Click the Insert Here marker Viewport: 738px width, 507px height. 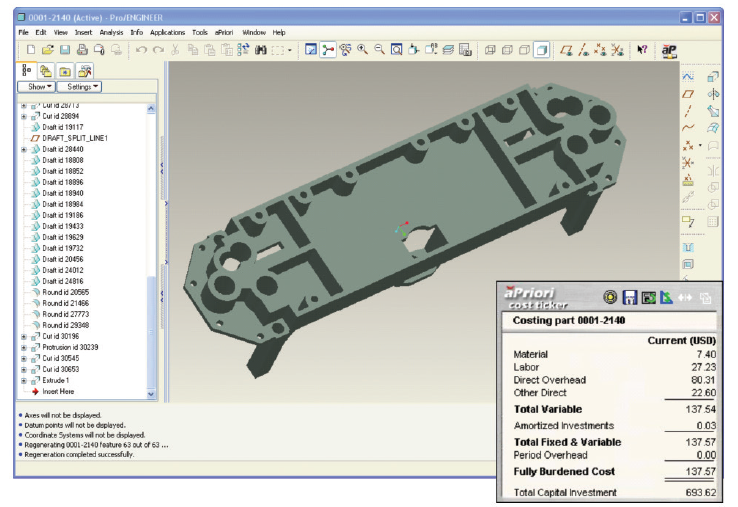coord(58,391)
